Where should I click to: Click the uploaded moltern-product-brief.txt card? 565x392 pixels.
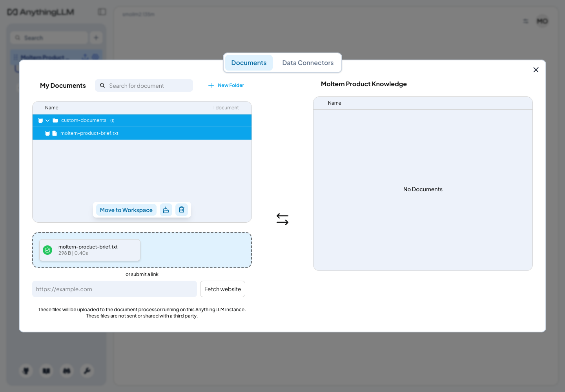(90, 250)
